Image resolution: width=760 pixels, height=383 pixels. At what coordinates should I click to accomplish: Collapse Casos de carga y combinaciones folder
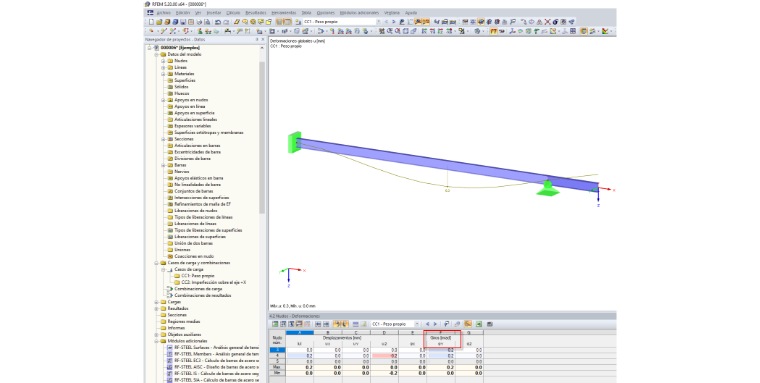157,263
